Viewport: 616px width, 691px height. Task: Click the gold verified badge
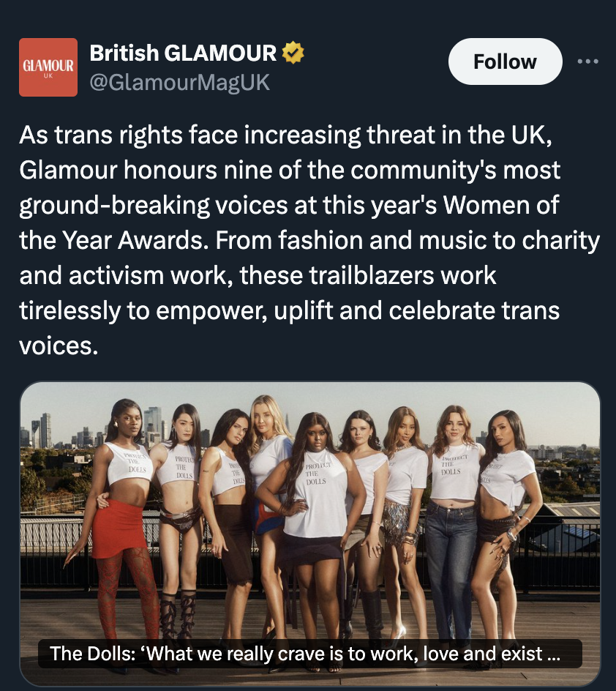pos(293,53)
